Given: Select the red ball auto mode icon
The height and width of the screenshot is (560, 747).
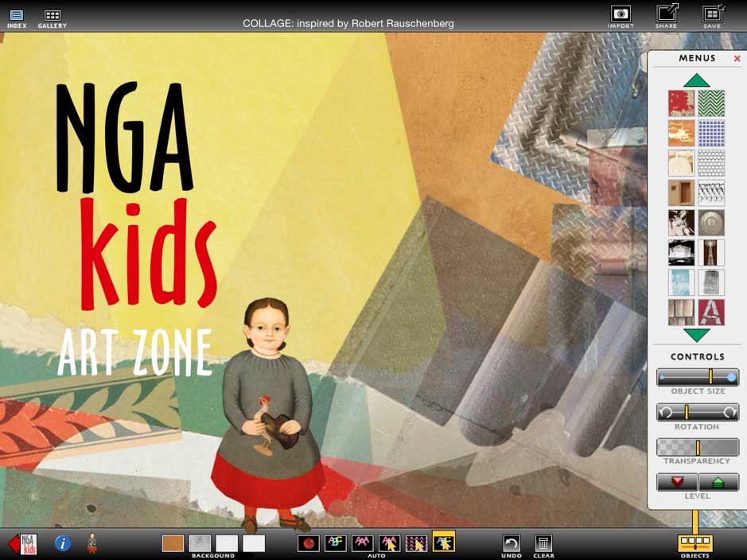Looking at the screenshot, I should click(308, 543).
